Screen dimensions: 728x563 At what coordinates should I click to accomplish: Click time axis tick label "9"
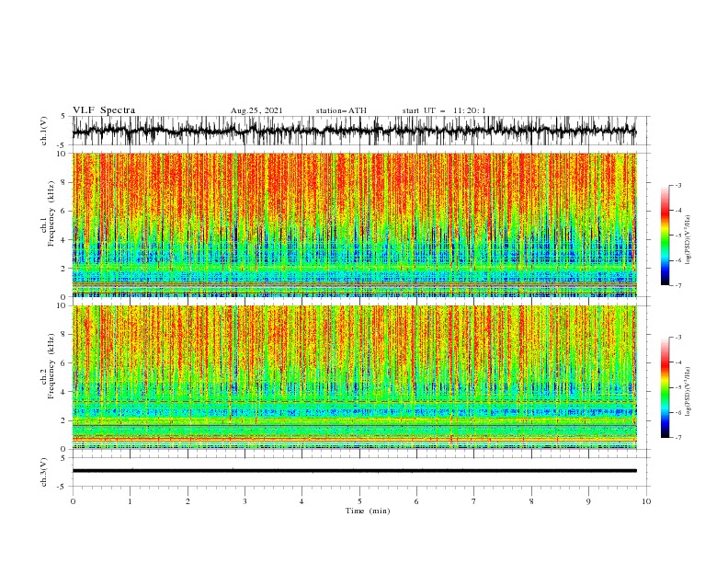pyautogui.click(x=588, y=501)
